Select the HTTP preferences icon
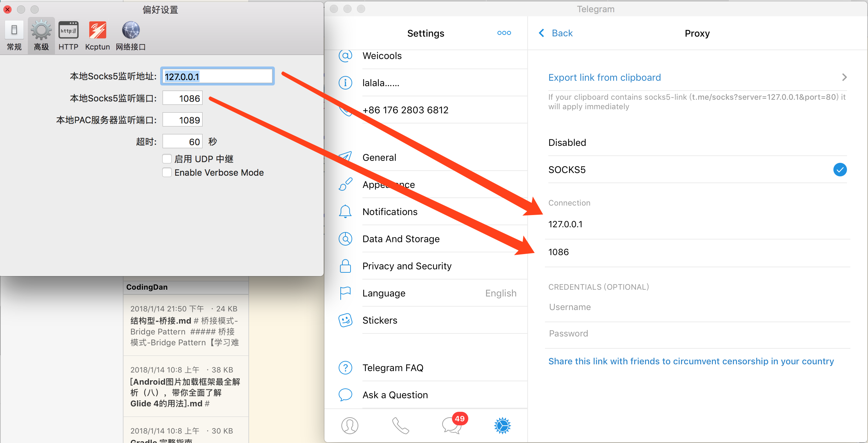The image size is (868, 443). point(68,31)
